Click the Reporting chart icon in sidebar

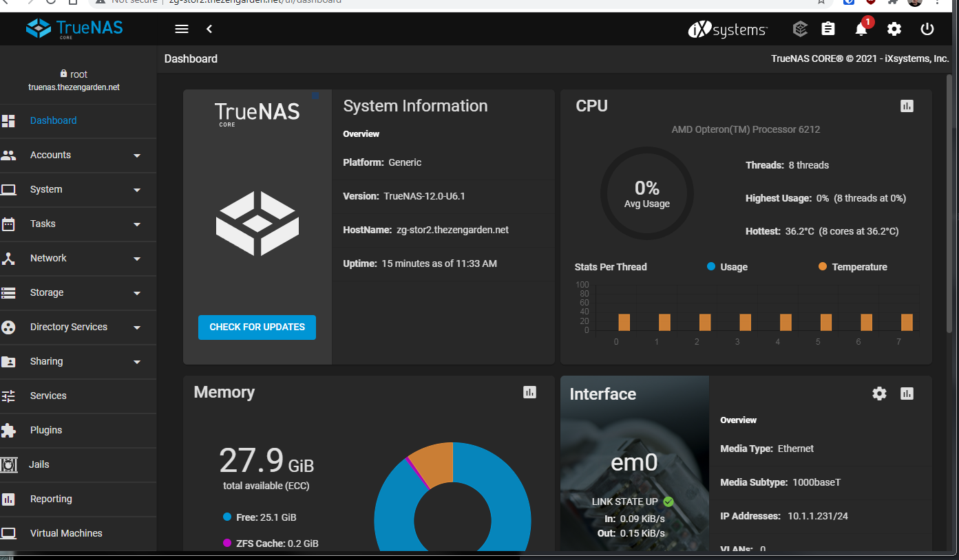[8, 499]
